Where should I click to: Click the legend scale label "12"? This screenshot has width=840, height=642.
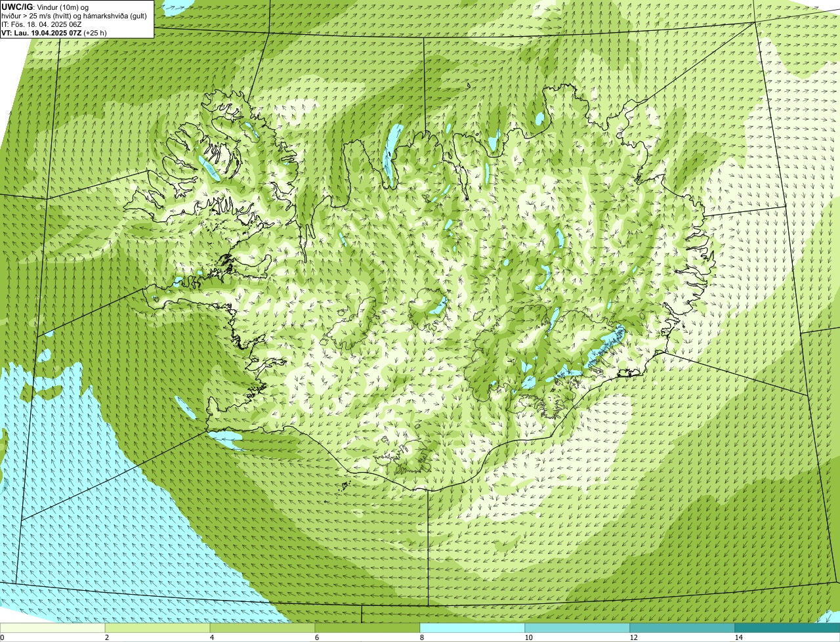coord(634,637)
